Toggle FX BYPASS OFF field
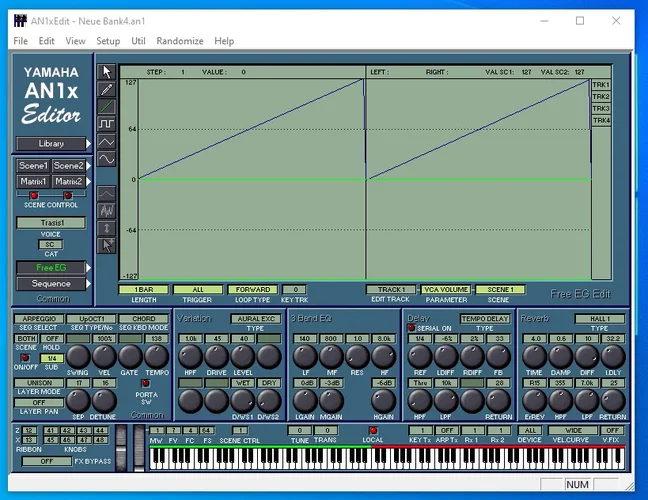Viewport: 648px width, 500px height. (x=47, y=461)
